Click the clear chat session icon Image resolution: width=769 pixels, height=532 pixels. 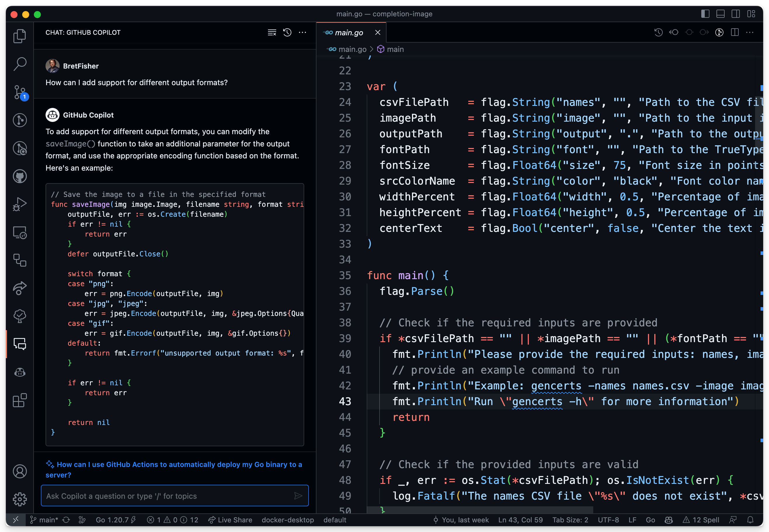coord(272,32)
